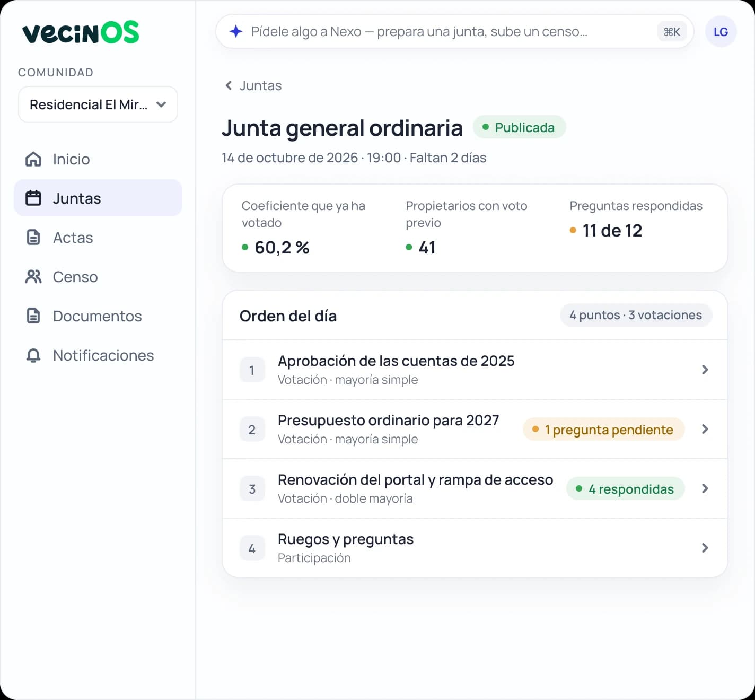Go to Inicio in the sidebar

98,159
